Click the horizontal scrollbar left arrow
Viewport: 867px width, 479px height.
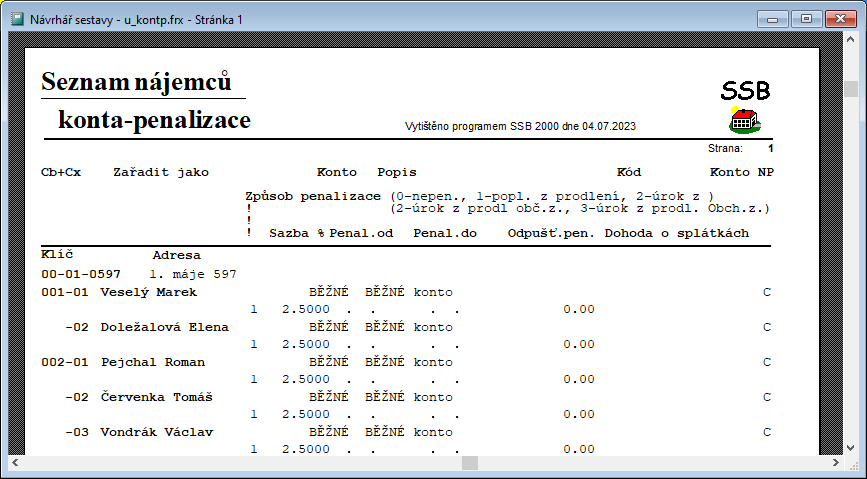coord(16,463)
